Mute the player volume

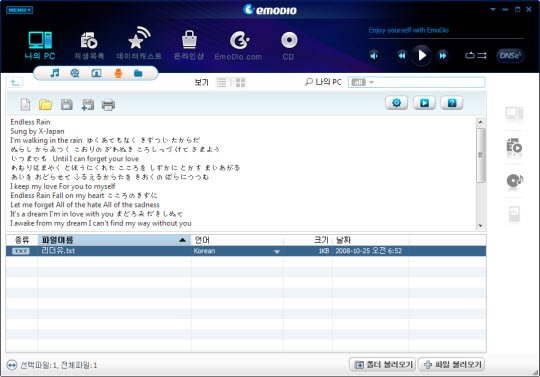pos(374,56)
